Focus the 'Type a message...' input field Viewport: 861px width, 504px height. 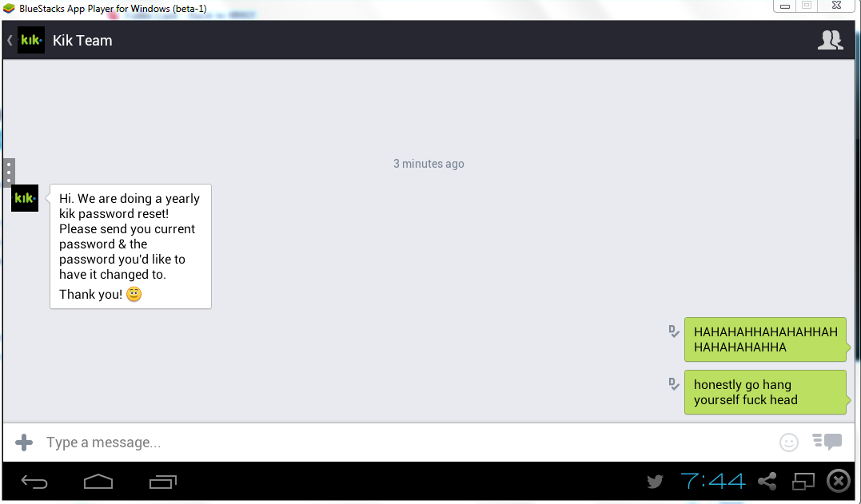pos(406,442)
